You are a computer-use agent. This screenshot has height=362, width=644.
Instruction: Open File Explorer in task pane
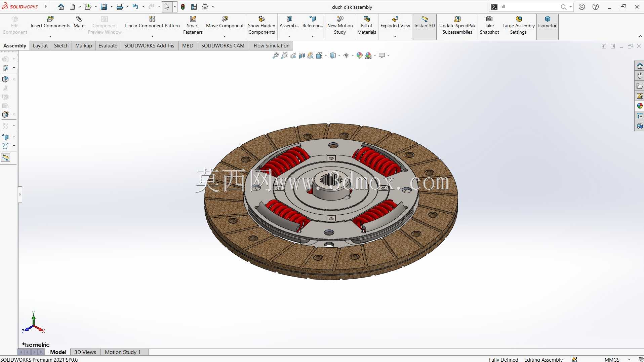pos(639,86)
